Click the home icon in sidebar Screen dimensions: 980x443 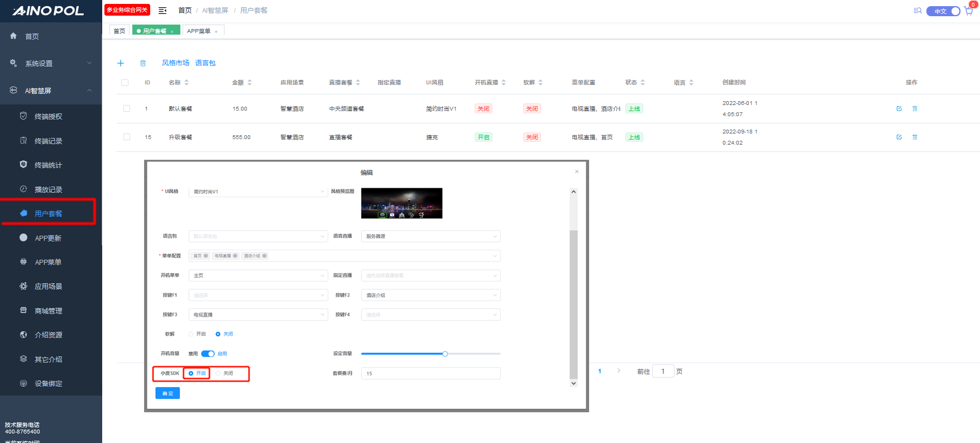click(13, 36)
